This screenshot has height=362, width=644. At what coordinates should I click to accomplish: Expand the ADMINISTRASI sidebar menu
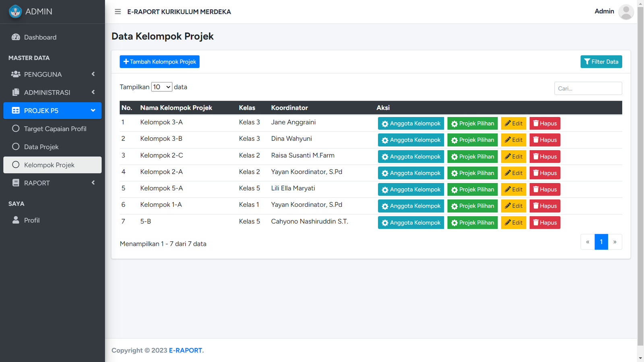(x=52, y=93)
